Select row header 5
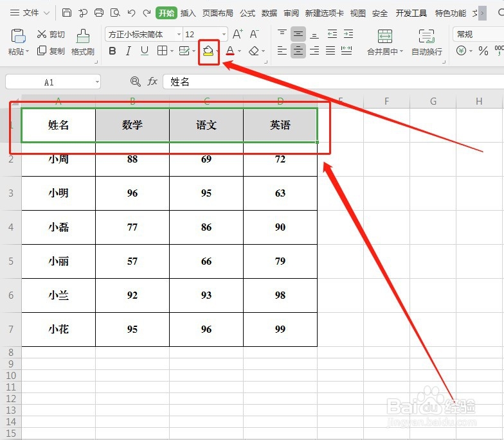Viewport: 504px width, 440px height. pyautogui.click(x=10, y=261)
